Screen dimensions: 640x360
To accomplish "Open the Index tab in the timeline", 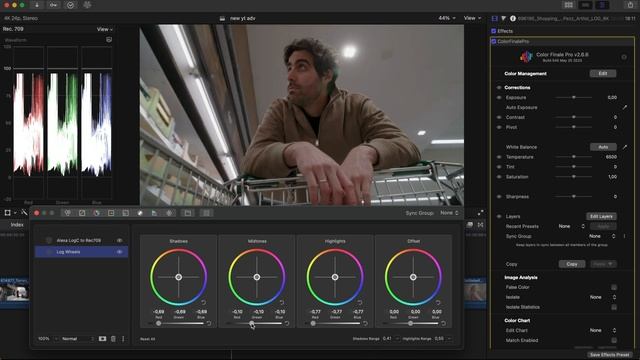I will [x=17, y=225].
